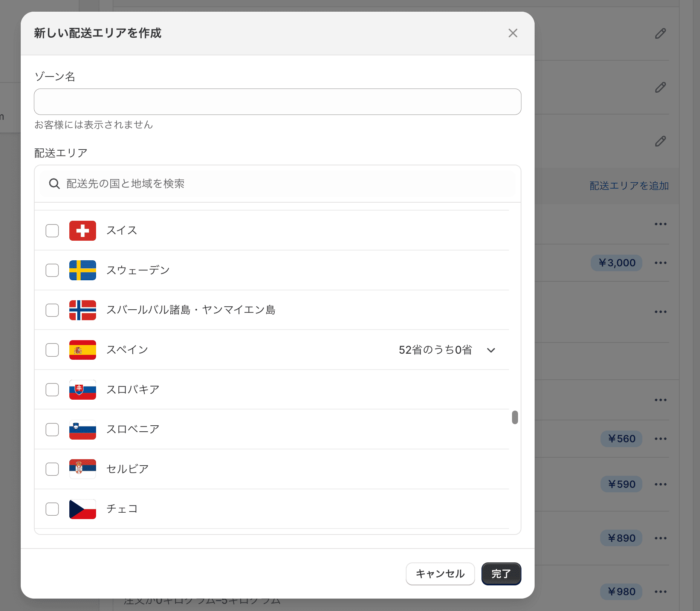Viewport: 700px width, 611px height.
Task: Click the キャンセル button
Action: [440, 574]
